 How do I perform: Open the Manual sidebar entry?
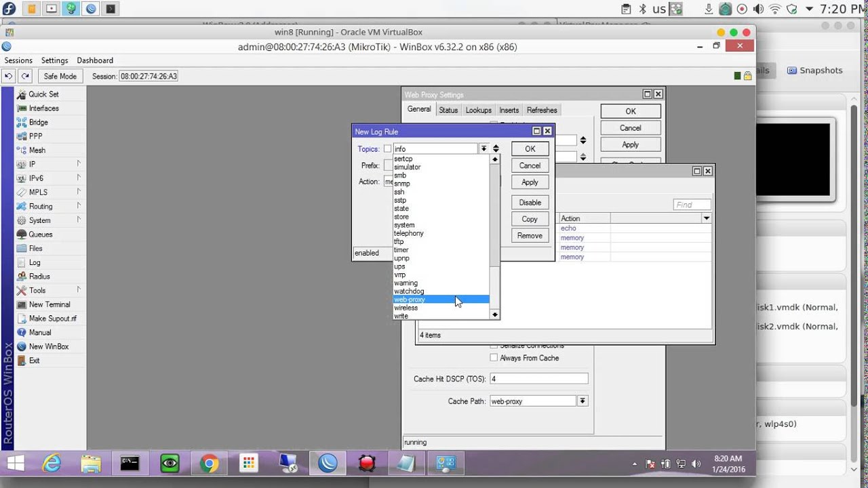[40, 333]
